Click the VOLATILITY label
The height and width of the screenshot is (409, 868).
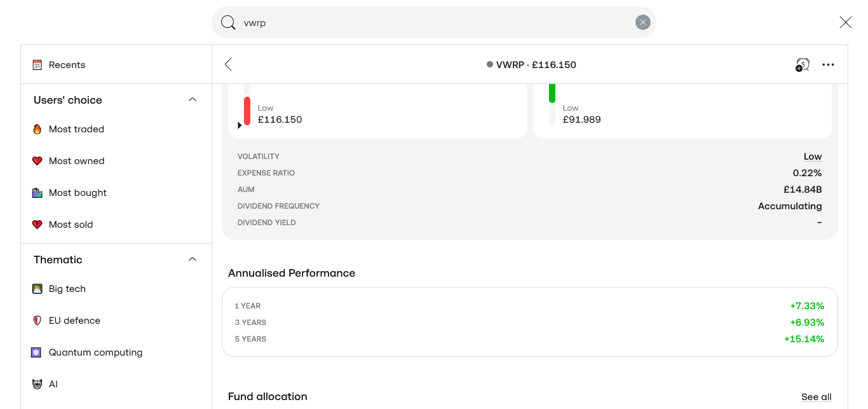pyautogui.click(x=259, y=156)
